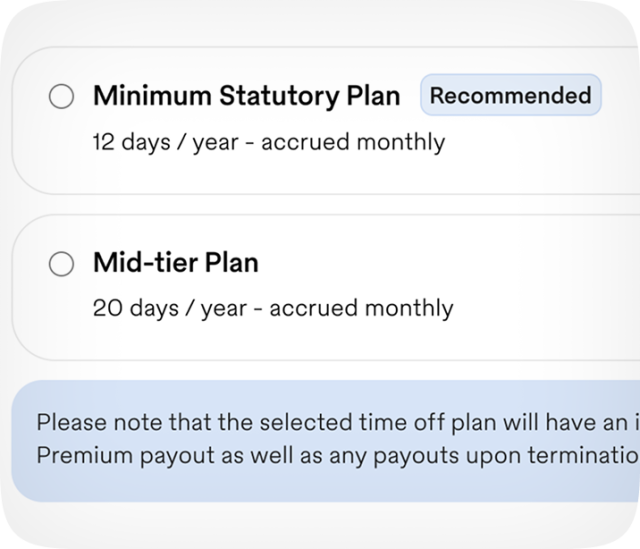The width and height of the screenshot is (640, 549).
Task: Click the word 'Plan' in Mid-tier title
Action: 231,263
